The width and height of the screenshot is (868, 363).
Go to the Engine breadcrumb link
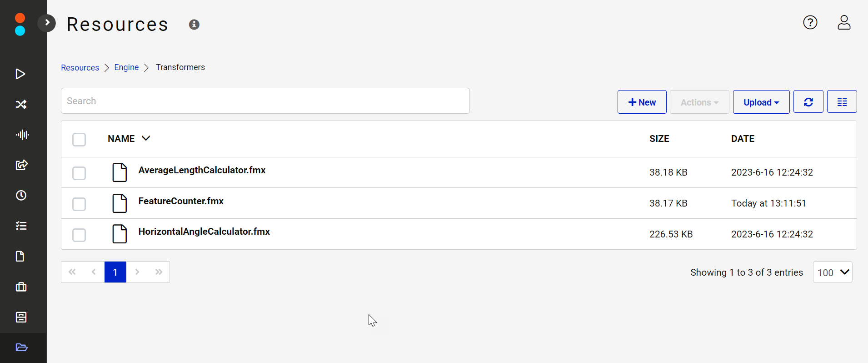(126, 67)
